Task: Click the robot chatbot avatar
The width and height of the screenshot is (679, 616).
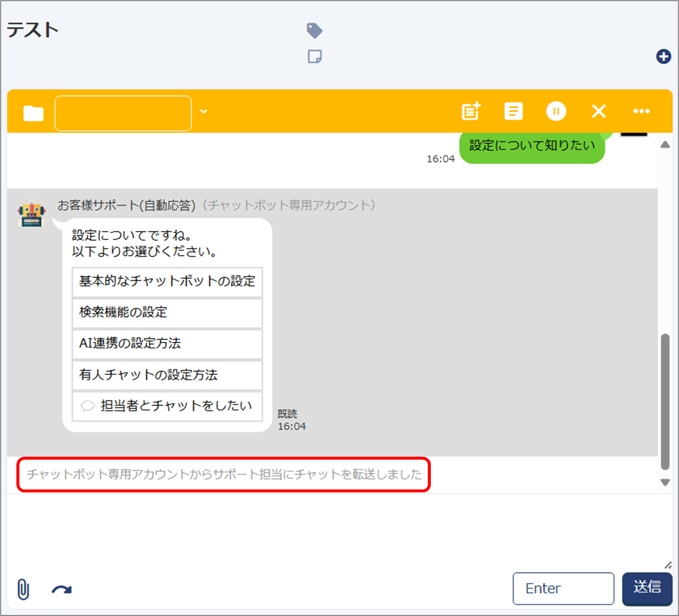Action: pyautogui.click(x=32, y=213)
